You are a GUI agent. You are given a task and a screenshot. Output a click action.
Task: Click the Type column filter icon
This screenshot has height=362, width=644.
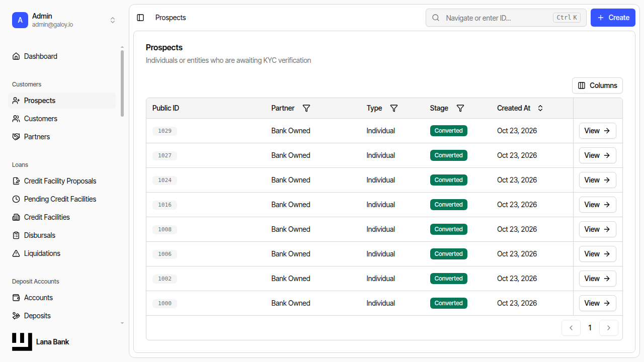(394, 108)
